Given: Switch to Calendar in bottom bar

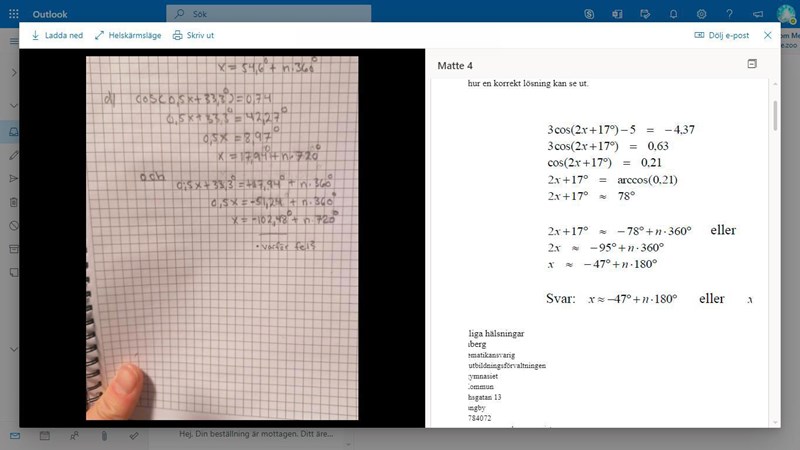Looking at the screenshot, I should click(x=45, y=437).
